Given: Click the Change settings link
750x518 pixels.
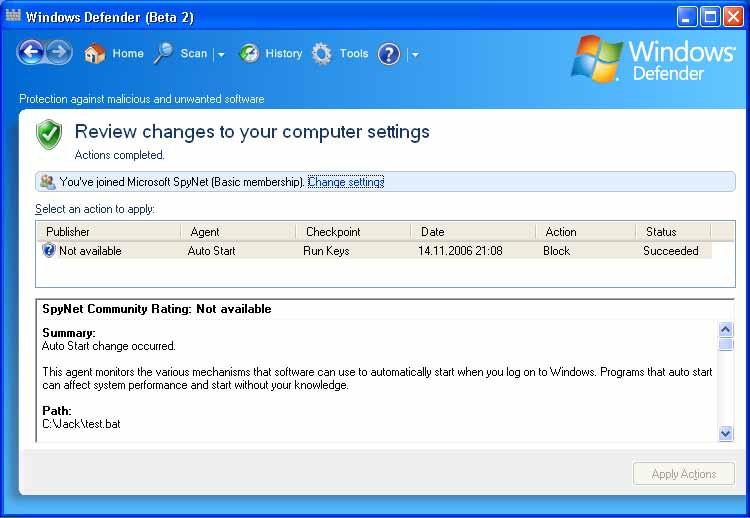Looking at the screenshot, I should (346, 182).
